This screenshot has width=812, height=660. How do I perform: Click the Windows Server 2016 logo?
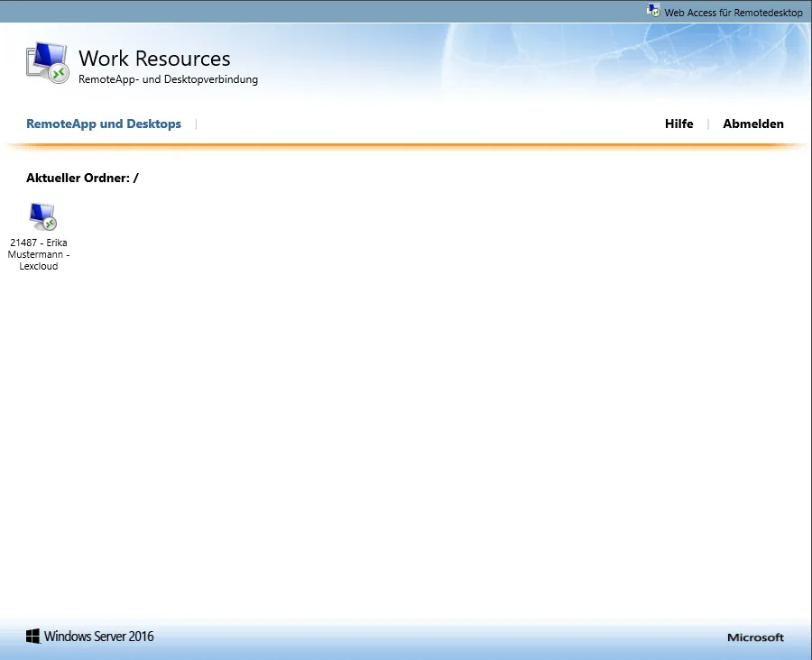pyautogui.click(x=90, y=637)
